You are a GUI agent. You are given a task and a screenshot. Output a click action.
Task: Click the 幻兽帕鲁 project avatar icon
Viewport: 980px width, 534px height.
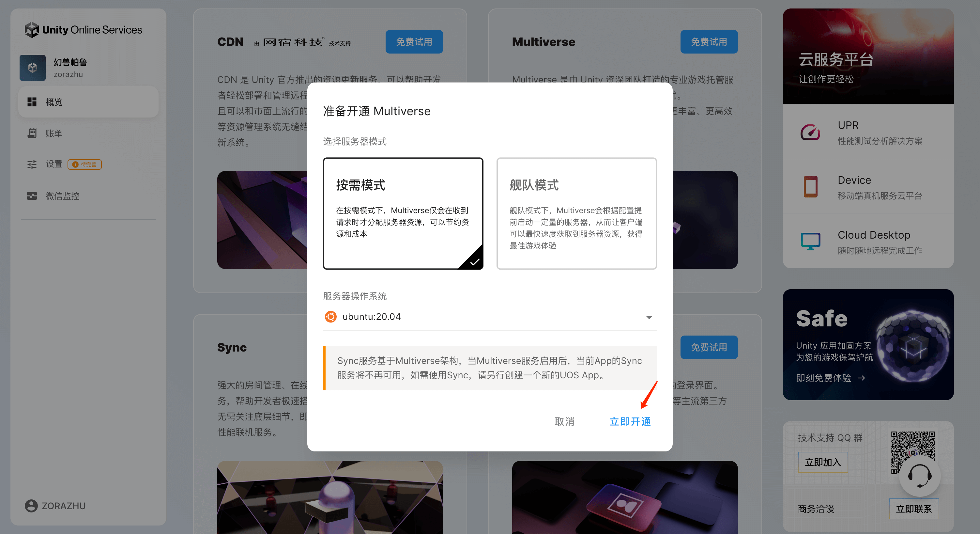[32, 68]
